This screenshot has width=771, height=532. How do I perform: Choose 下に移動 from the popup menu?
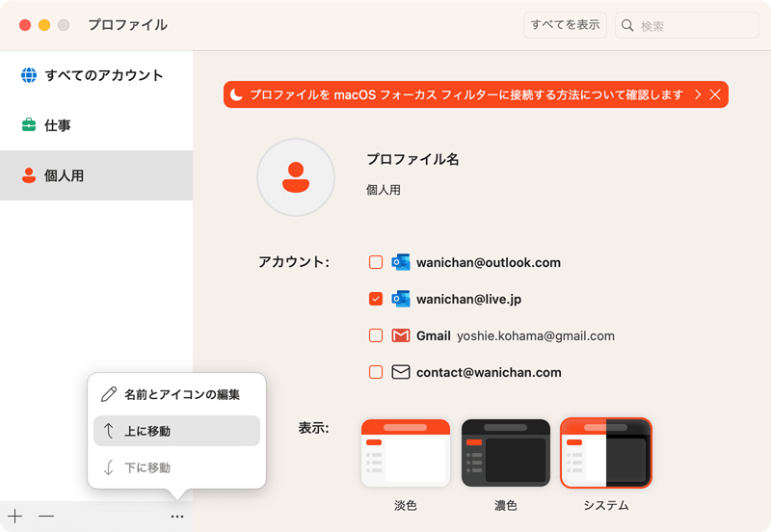[176, 467]
